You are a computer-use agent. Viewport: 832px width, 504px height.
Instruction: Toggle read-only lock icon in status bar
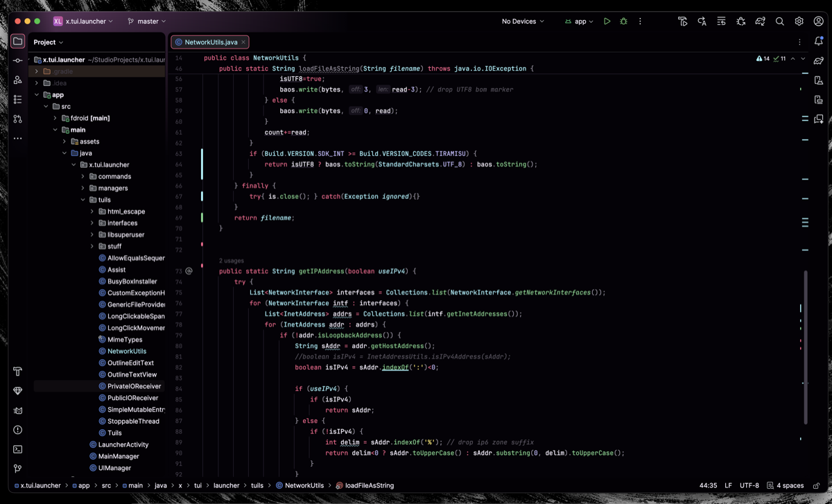[x=817, y=485]
